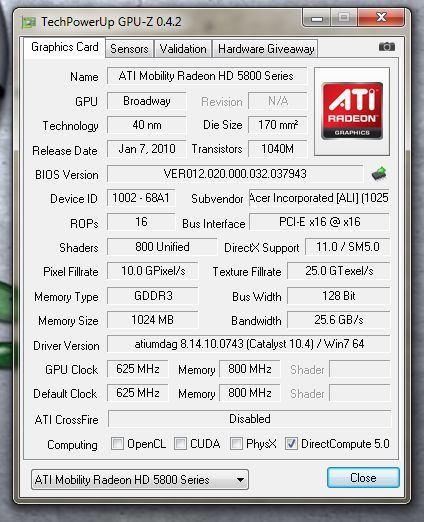Select the Graphics Card tab

click(65, 47)
